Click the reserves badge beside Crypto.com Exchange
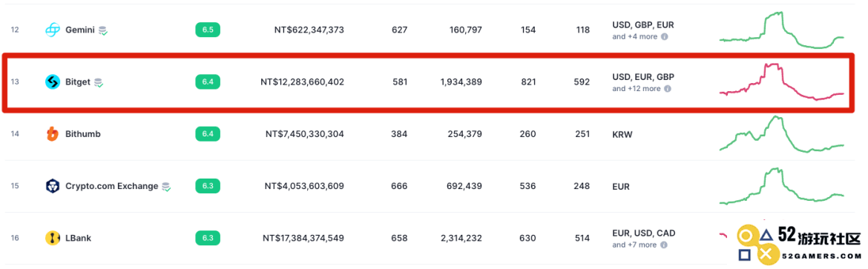 166,187
